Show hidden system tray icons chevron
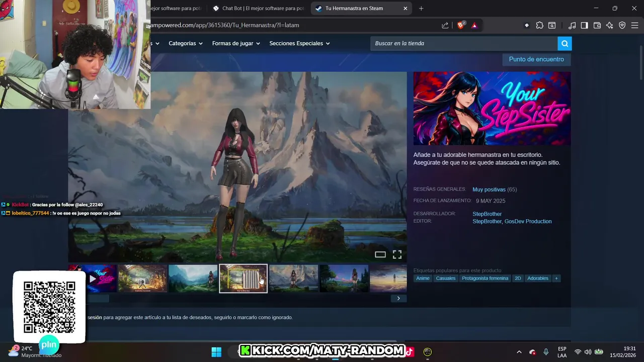Viewport: 644px width, 362px height. click(519, 352)
